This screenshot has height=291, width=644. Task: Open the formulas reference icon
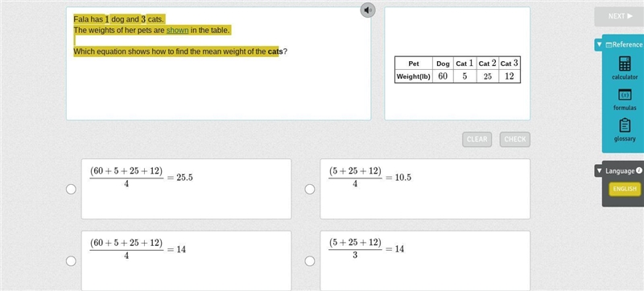pos(625,95)
